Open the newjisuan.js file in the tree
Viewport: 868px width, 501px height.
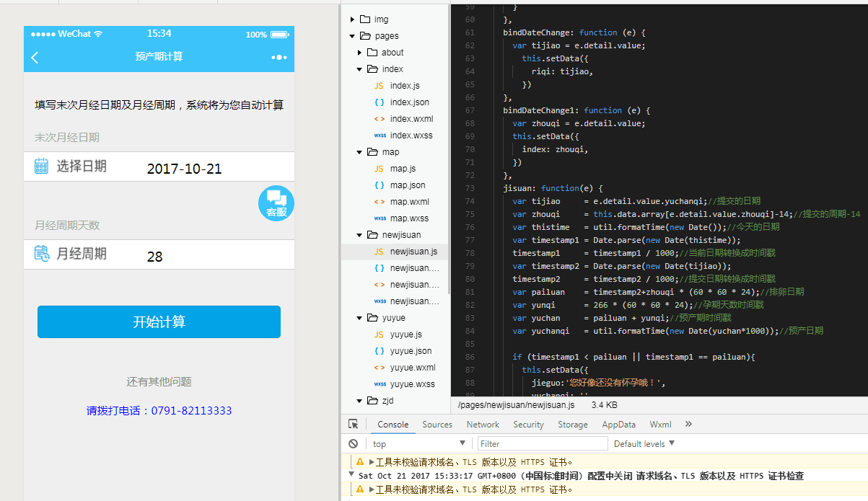pyautogui.click(x=414, y=252)
